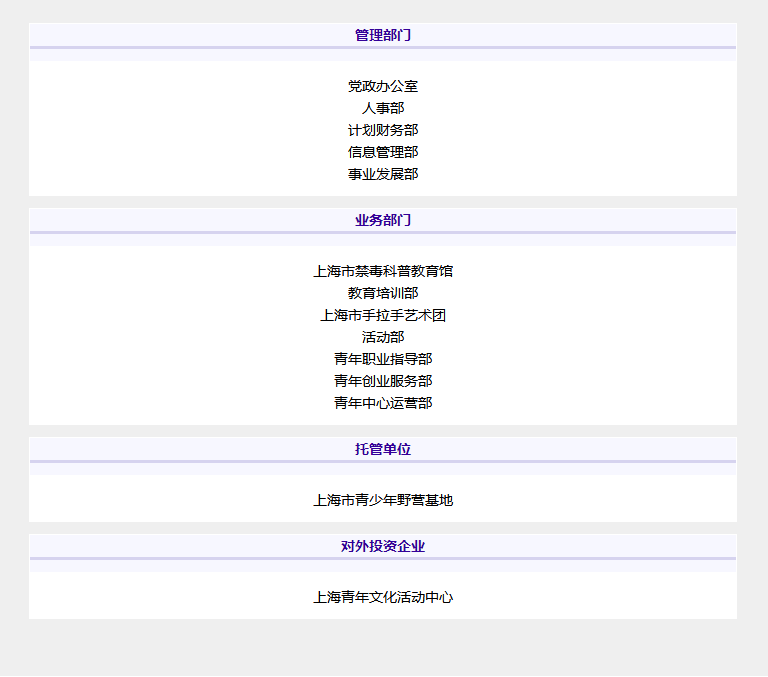The width and height of the screenshot is (768, 677).
Task: Click the 对外投资企业 section heading
Action: pyautogui.click(x=383, y=546)
